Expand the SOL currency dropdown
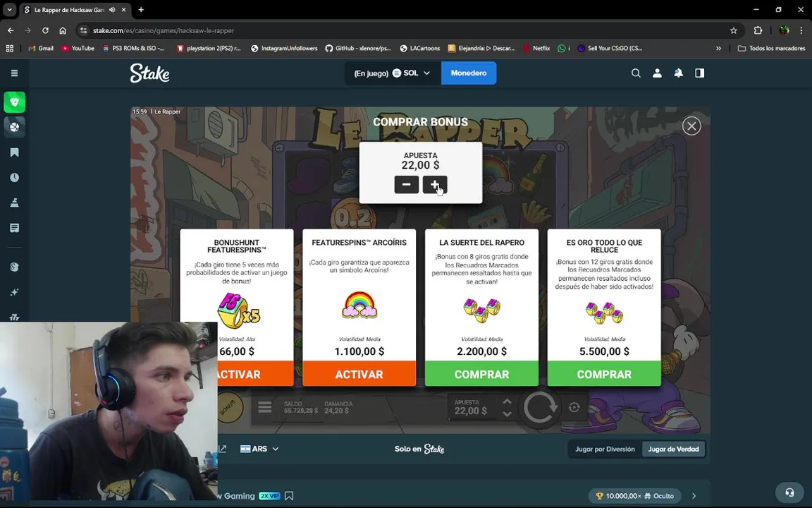 coord(393,73)
